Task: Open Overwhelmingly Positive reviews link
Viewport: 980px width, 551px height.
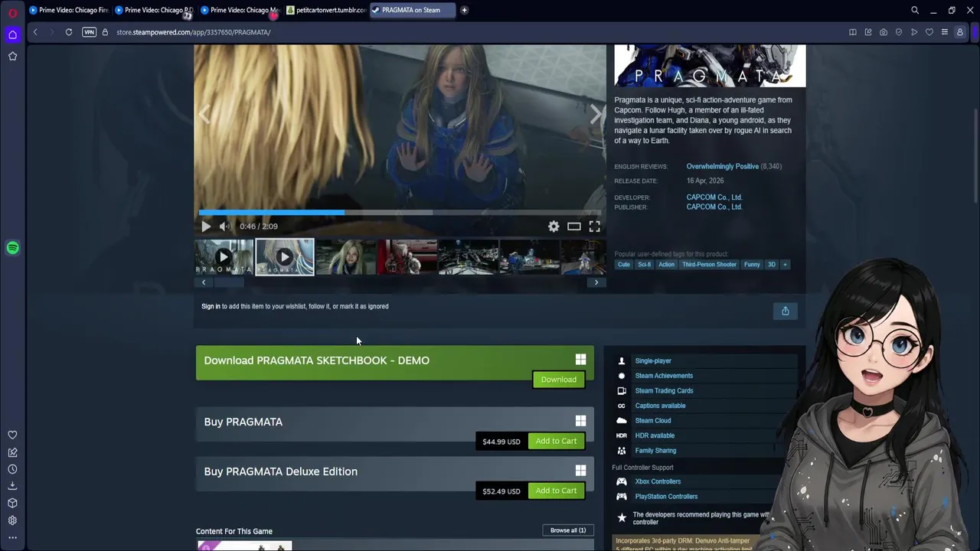Action: tap(722, 166)
